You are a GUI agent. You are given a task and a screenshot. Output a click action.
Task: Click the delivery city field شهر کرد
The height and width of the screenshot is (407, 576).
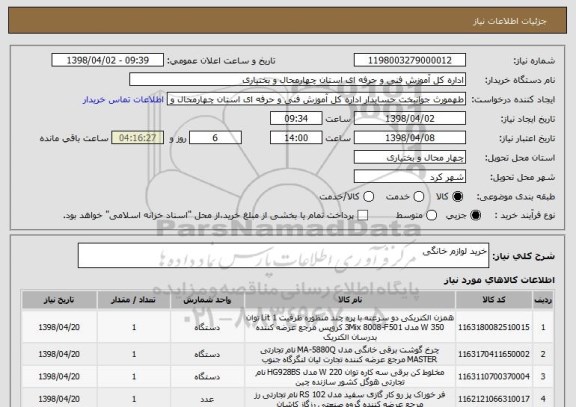(x=410, y=177)
